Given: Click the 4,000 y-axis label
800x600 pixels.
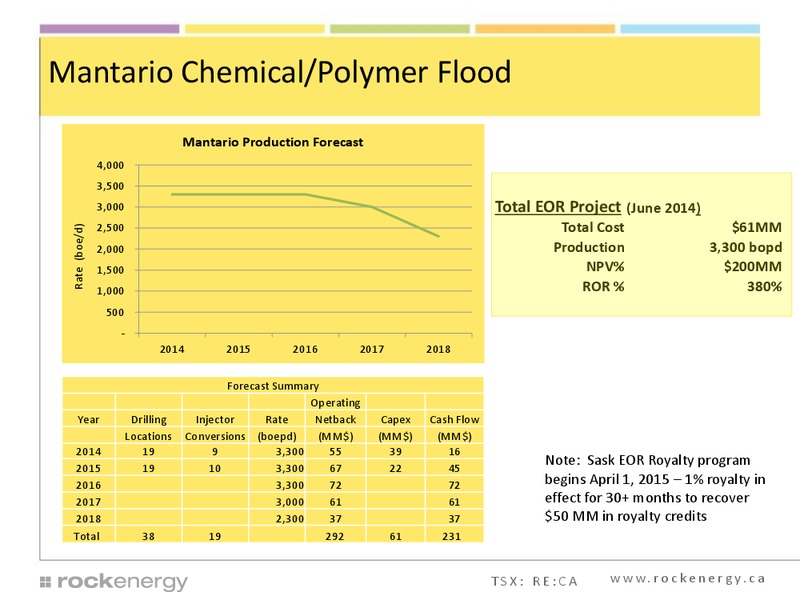Looking at the screenshot, I should 110,165.
